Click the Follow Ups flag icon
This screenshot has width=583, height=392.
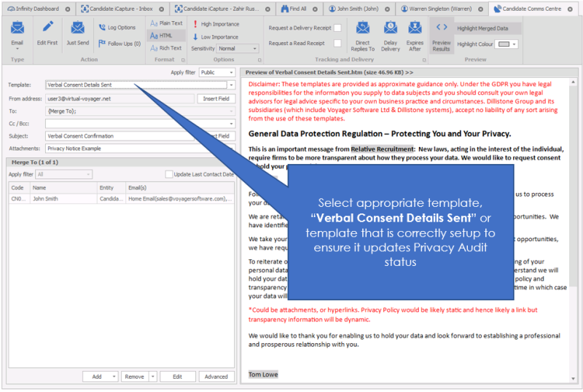coord(103,44)
